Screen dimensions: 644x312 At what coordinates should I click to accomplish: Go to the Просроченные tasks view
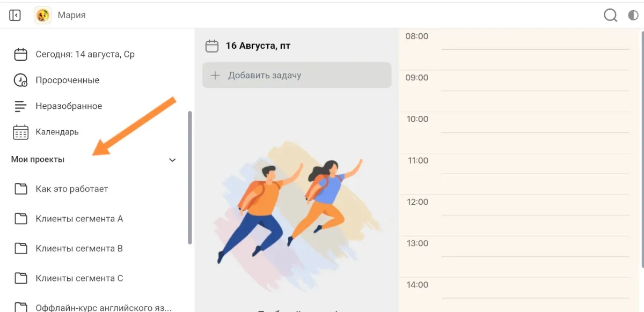[68, 80]
